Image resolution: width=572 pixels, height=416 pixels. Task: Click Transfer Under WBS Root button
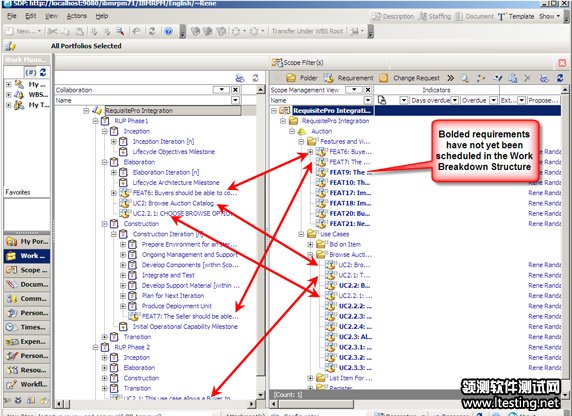coord(307,31)
